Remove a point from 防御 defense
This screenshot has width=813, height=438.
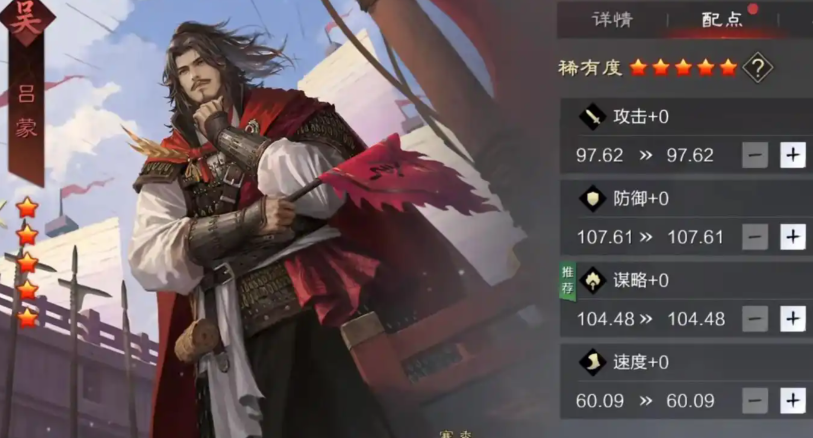point(755,237)
